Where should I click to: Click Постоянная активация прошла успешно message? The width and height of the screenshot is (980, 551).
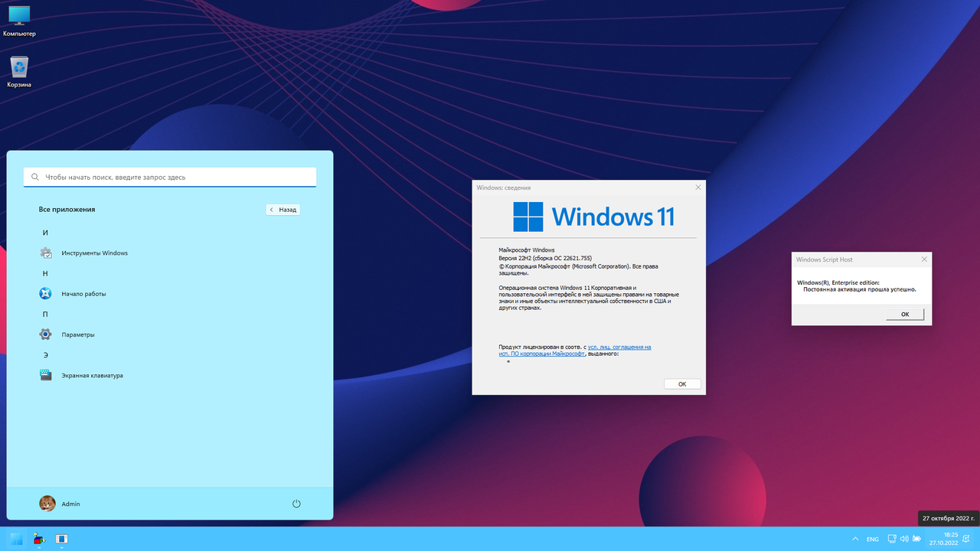pyautogui.click(x=860, y=289)
